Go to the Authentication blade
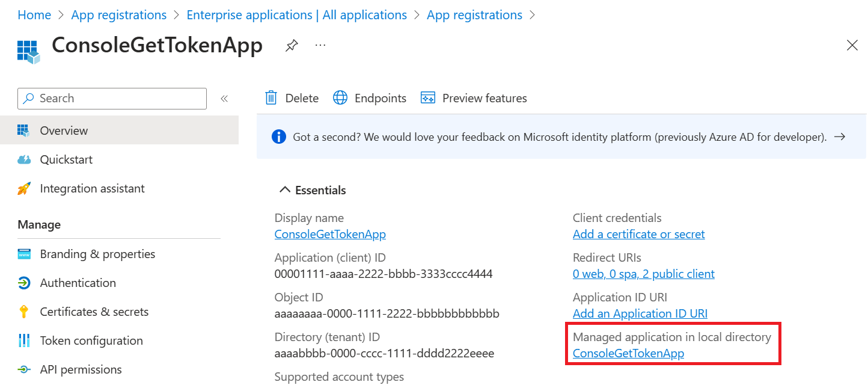This screenshot has height=385, width=868. coord(78,282)
